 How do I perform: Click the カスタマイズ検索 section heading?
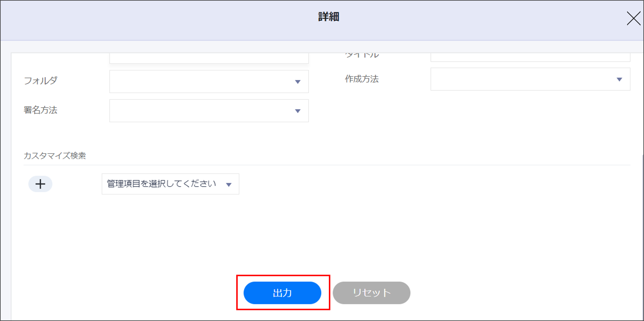[x=55, y=156]
